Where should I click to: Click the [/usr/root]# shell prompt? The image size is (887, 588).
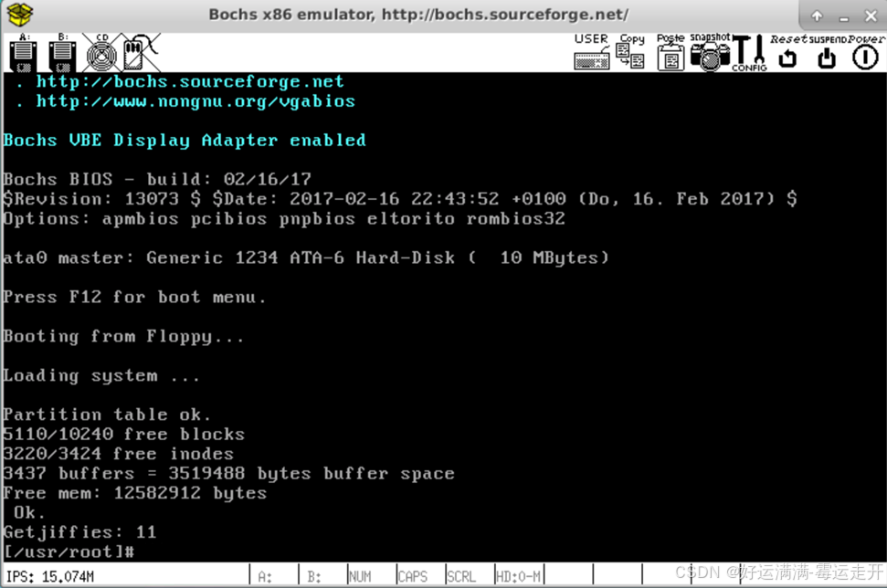pyautogui.click(x=69, y=551)
